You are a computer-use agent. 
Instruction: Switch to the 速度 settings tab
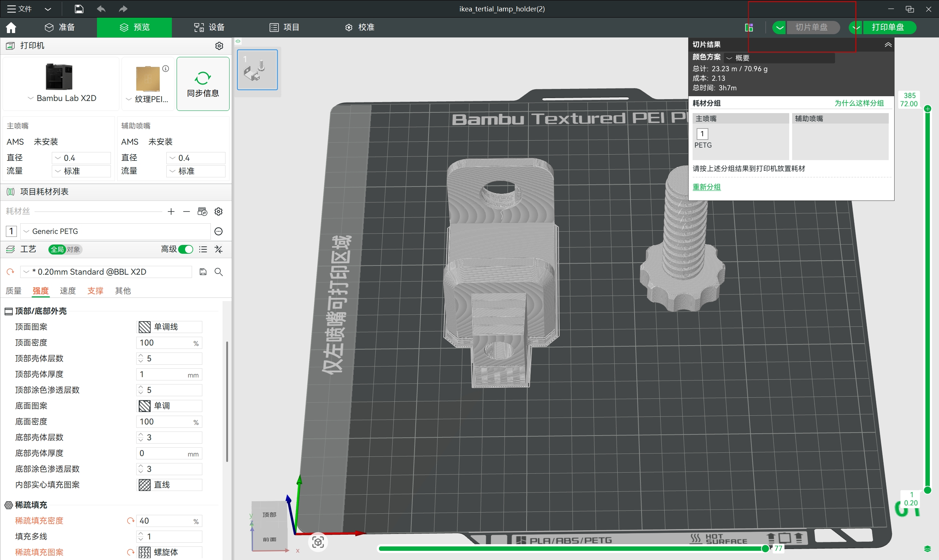coord(68,291)
